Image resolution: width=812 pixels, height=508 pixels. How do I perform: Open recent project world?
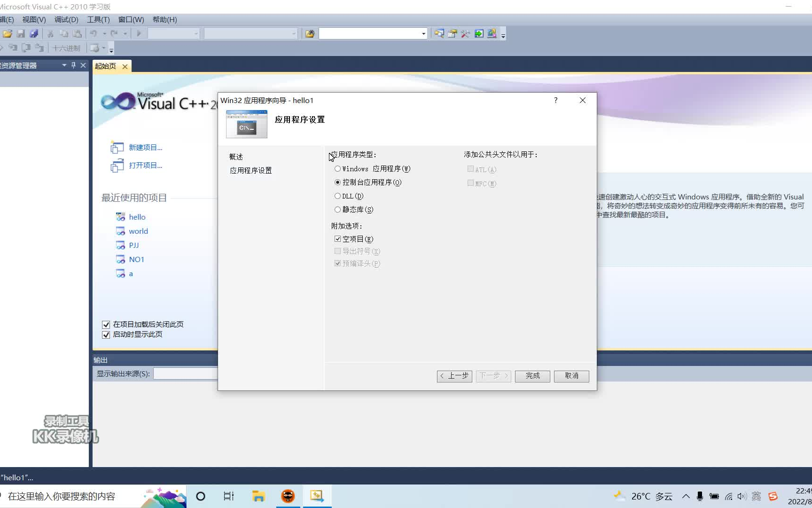pyautogui.click(x=139, y=231)
